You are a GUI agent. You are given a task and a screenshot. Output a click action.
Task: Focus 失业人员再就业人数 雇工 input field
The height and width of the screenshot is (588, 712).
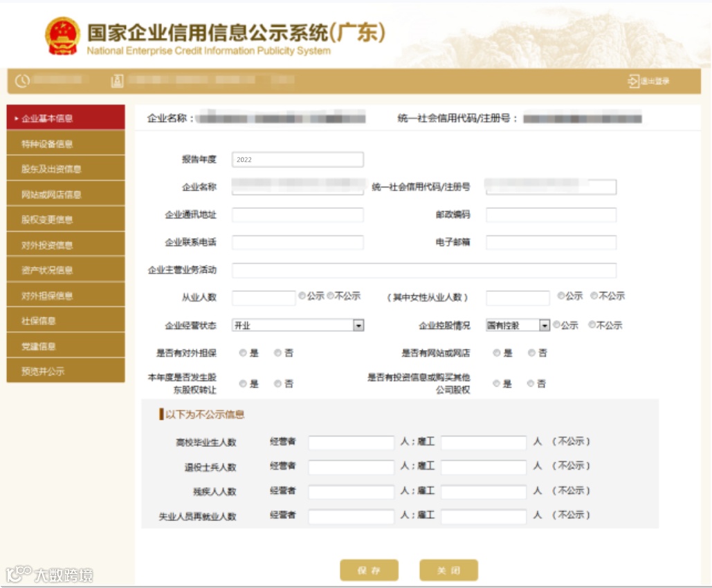pyautogui.click(x=484, y=516)
